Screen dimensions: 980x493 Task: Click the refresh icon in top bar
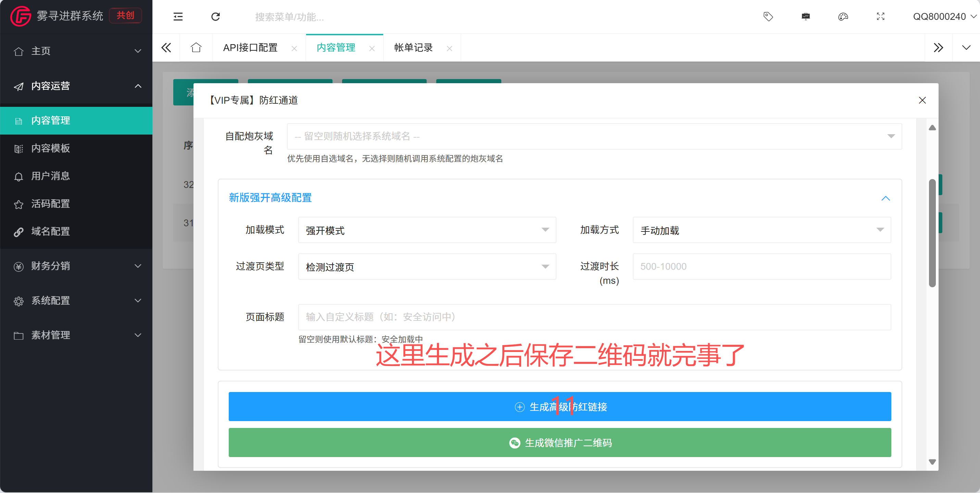click(216, 17)
